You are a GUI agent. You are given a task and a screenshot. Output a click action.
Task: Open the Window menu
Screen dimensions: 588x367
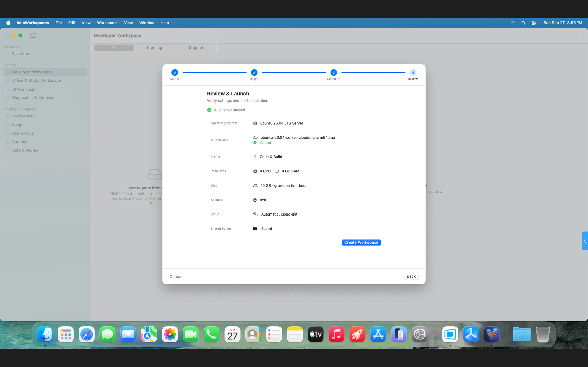click(147, 23)
